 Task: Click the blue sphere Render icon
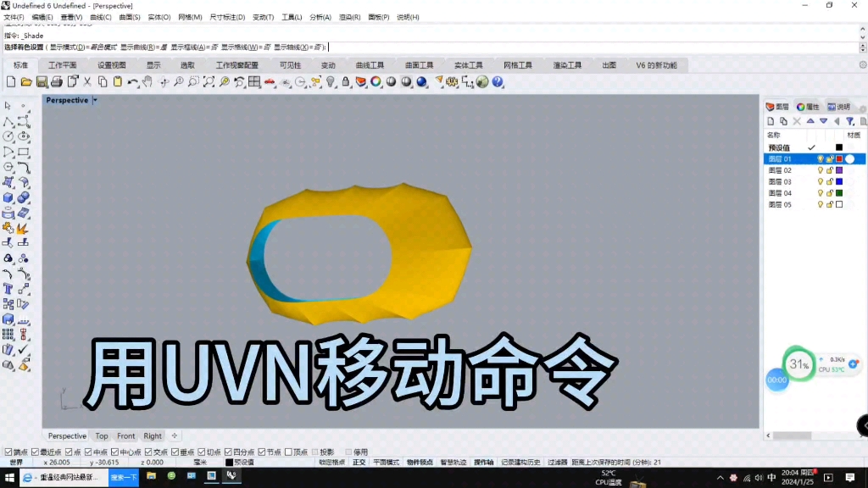[422, 82]
